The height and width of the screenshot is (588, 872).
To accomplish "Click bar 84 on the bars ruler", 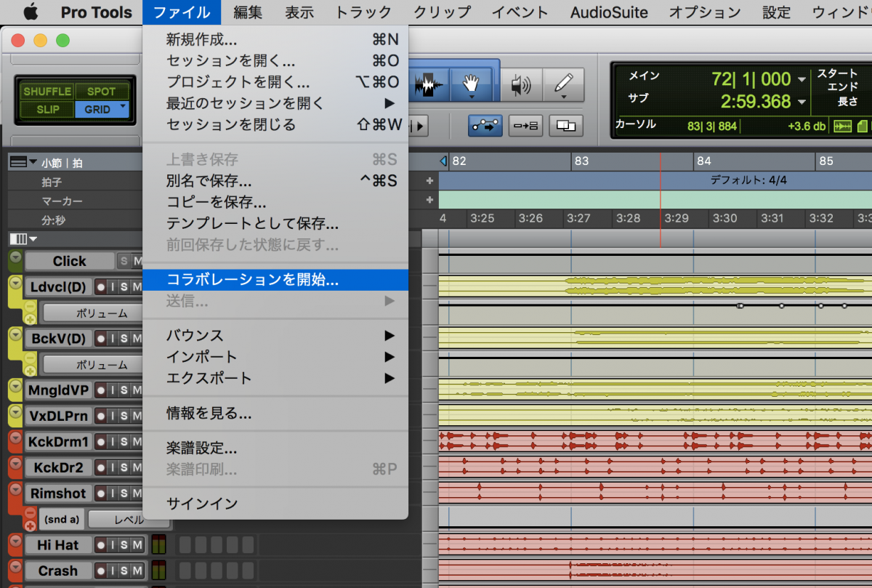I will pyautogui.click(x=703, y=161).
